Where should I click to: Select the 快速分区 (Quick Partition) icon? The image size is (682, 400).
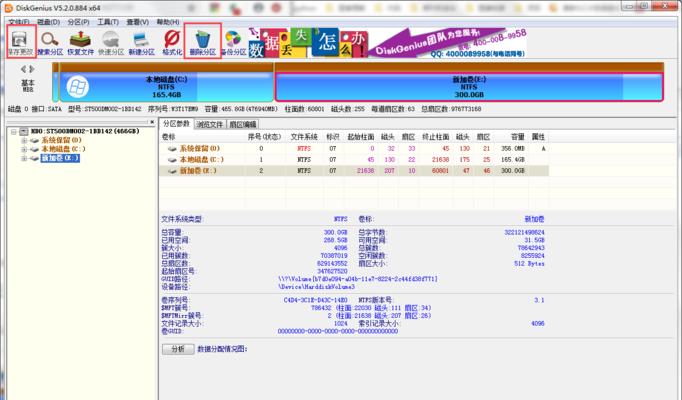[111, 43]
